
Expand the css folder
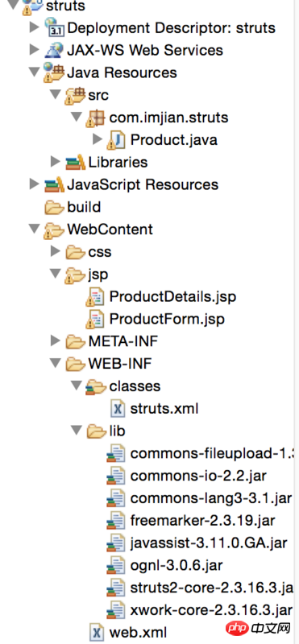pyautogui.click(x=56, y=251)
